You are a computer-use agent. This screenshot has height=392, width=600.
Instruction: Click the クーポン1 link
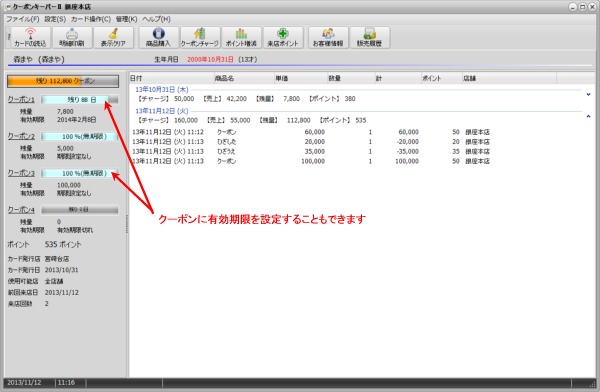(21, 100)
